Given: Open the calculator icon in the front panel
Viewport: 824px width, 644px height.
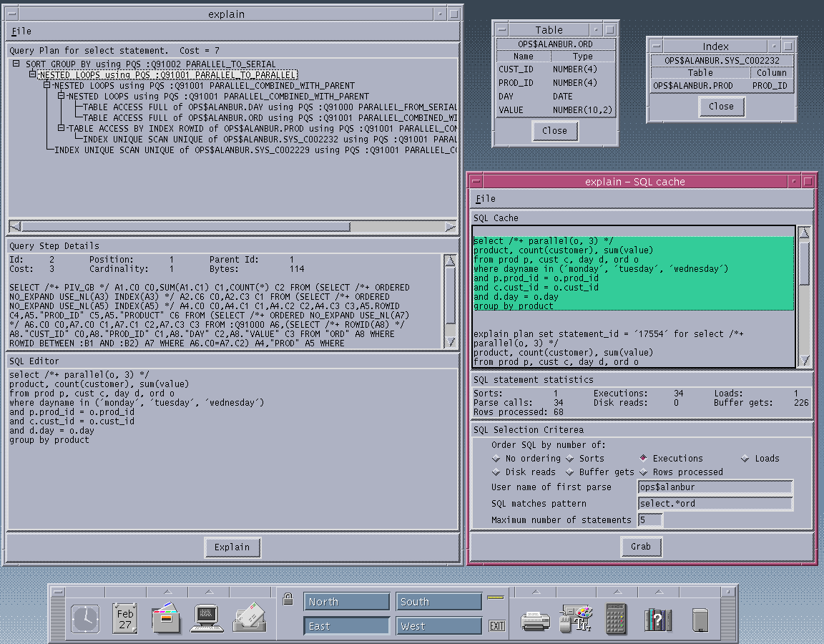Looking at the screenshot, I should pos(616,618).
